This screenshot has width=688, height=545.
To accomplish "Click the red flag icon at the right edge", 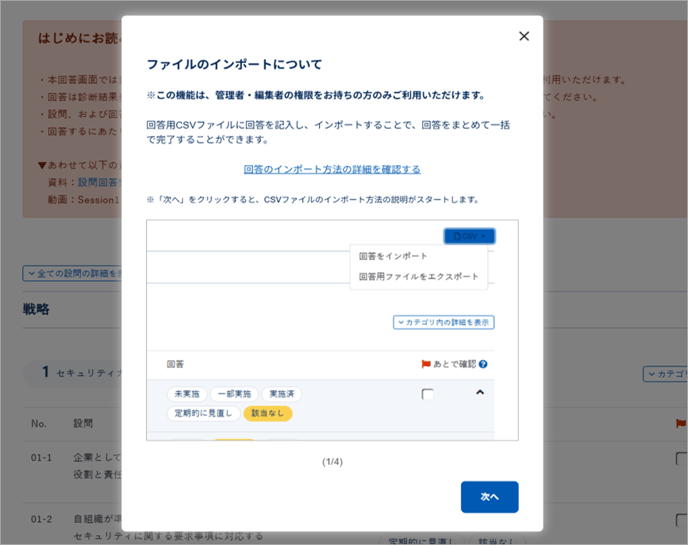I will (x=680, y=423).
